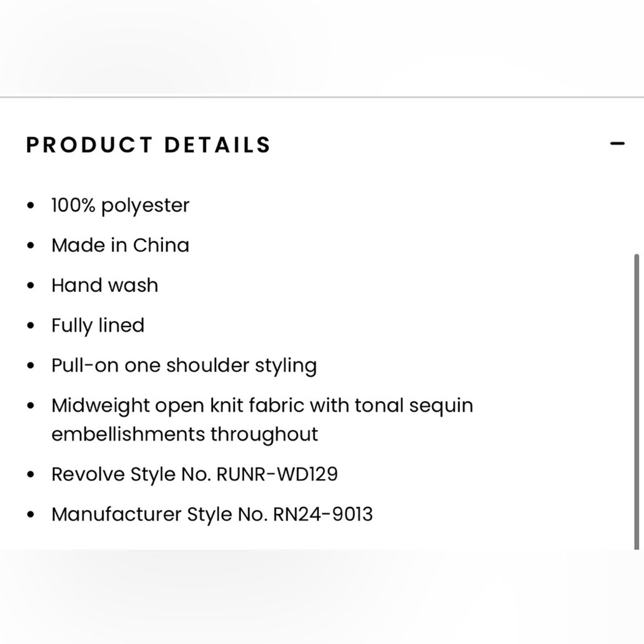
Task: Select "Pull-on one shoulder styling" text
Action: click(184, 365)
